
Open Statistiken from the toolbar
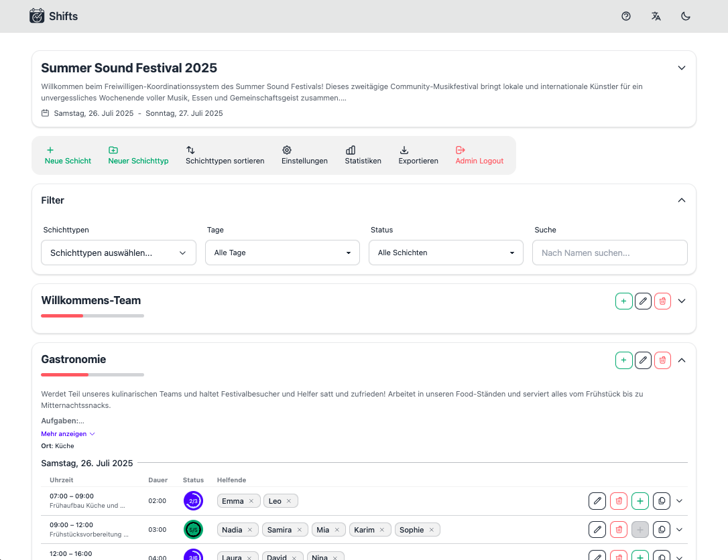point(363,155)
